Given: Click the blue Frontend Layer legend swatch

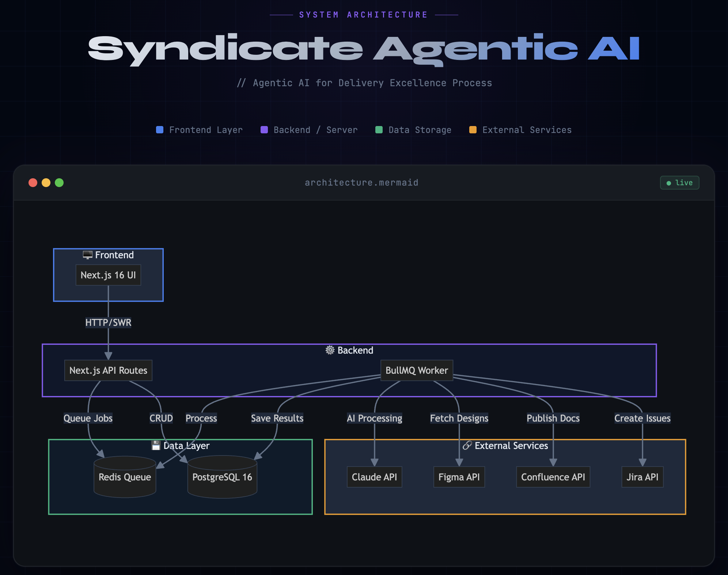Looking at the screenshot, I should click(x=160, y=130).
